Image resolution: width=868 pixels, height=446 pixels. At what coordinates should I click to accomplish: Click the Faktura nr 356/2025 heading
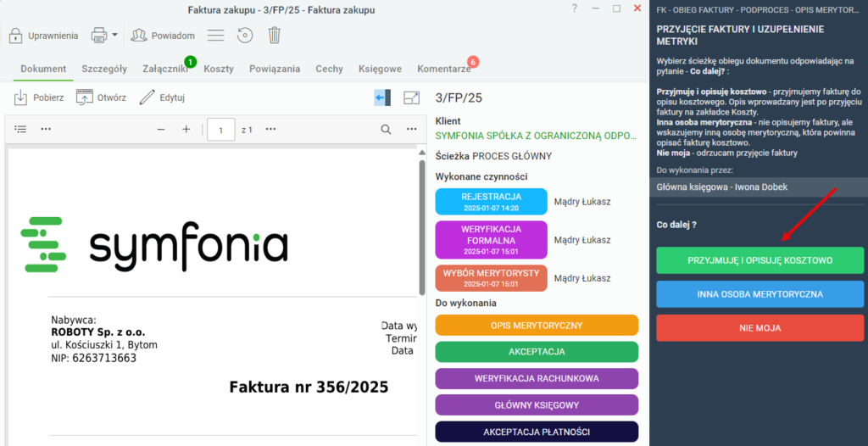309,387
